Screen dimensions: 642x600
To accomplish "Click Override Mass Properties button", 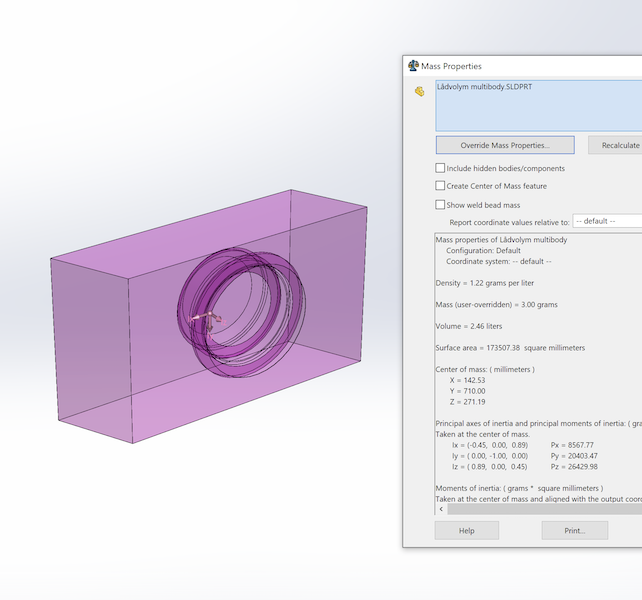I will [505, 145].
